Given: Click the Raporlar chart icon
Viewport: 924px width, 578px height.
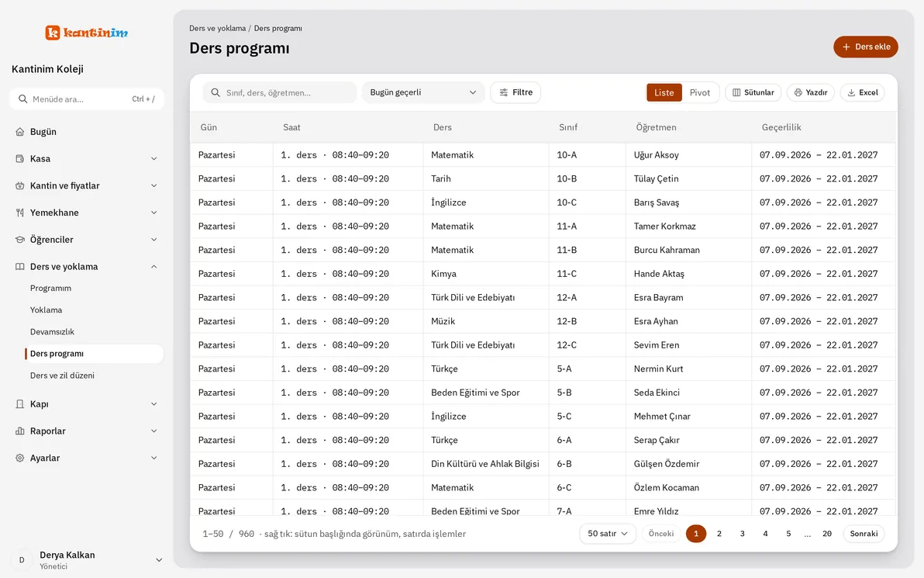Looking at the screenshot, I should click(x=20, y=431).
